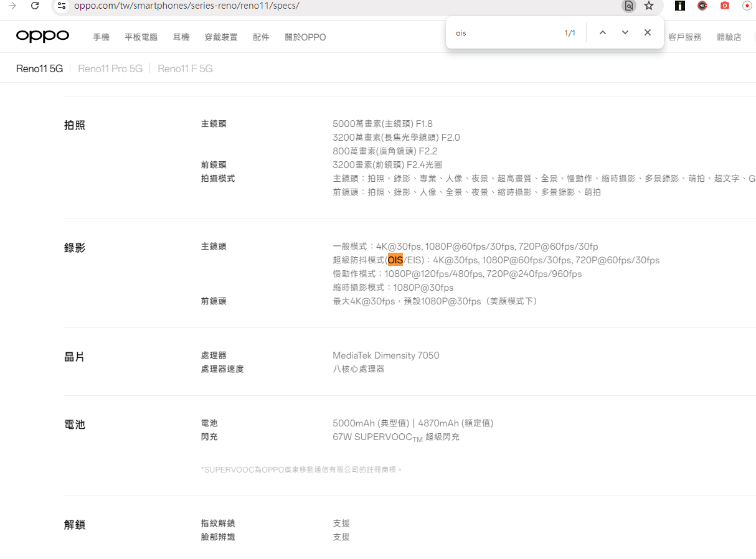The image size is (756, 559).
Task: Open the 關於OPPO menu
Action: (x=305, y=37)
